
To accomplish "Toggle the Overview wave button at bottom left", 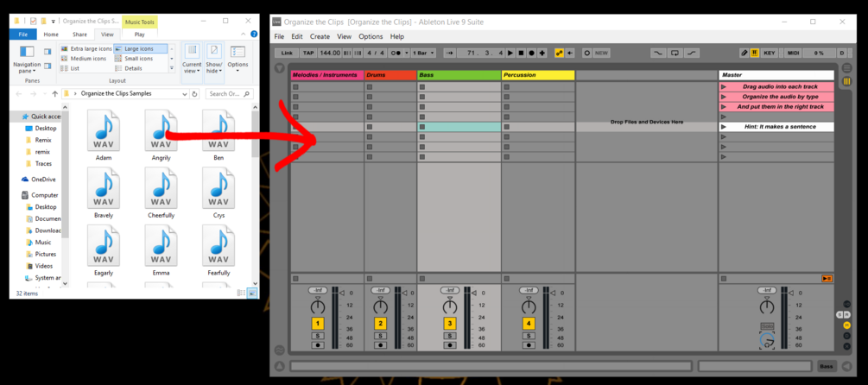I will (279, 350).
